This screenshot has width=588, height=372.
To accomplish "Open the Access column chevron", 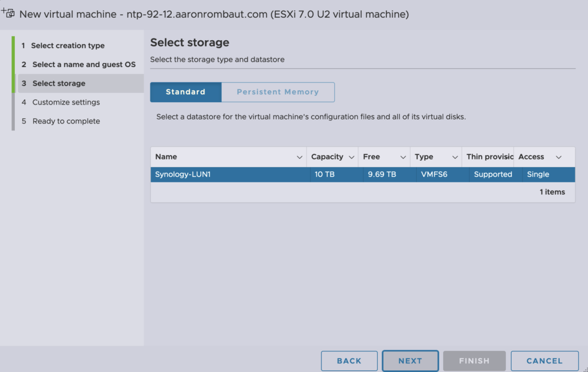I will pos(558,157).
